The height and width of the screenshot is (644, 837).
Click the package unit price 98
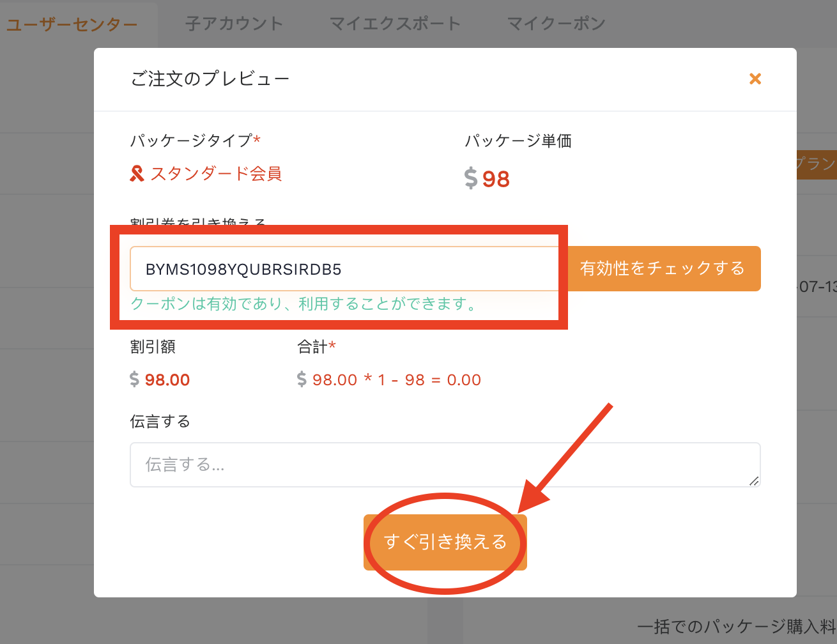tap(496, 179)
